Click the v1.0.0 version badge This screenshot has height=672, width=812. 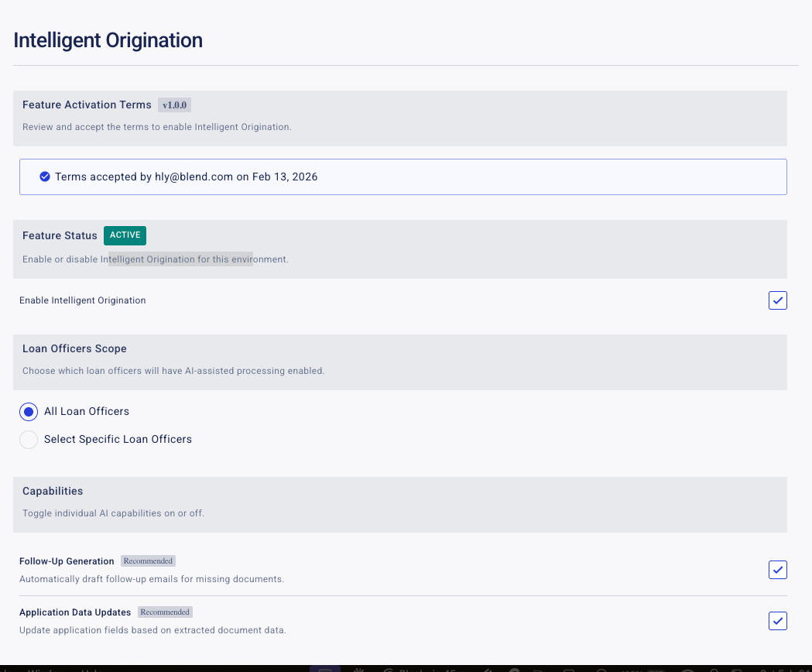coord(173,104)
